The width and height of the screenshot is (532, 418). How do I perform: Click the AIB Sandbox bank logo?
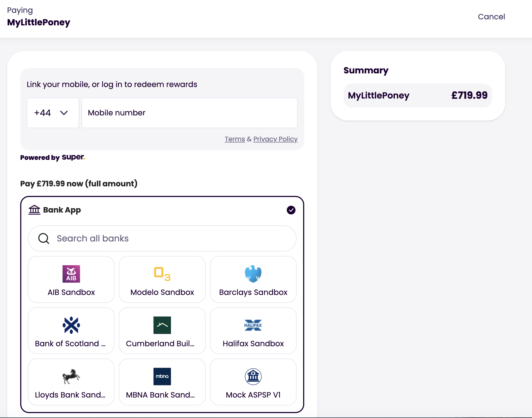[71, 274]
